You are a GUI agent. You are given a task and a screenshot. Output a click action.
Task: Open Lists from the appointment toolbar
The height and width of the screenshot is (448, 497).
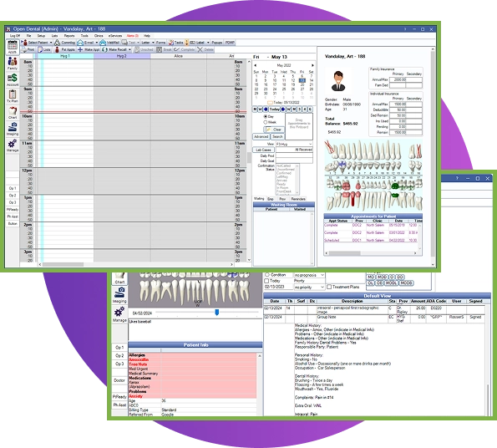pos(44,49)
